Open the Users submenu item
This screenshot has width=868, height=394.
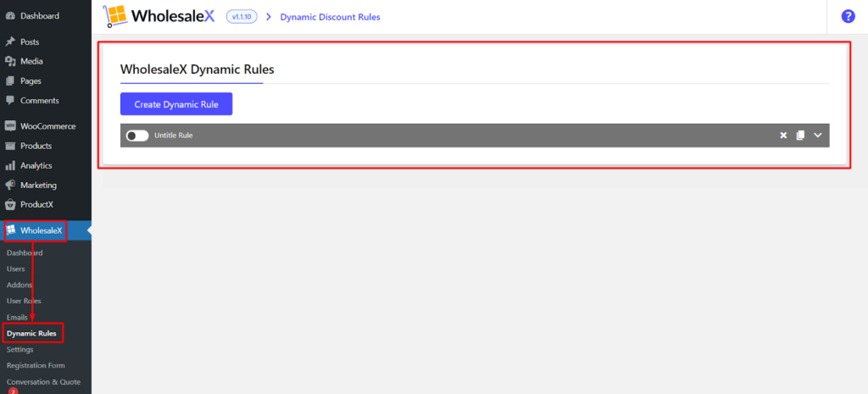[x=15, y=269]
